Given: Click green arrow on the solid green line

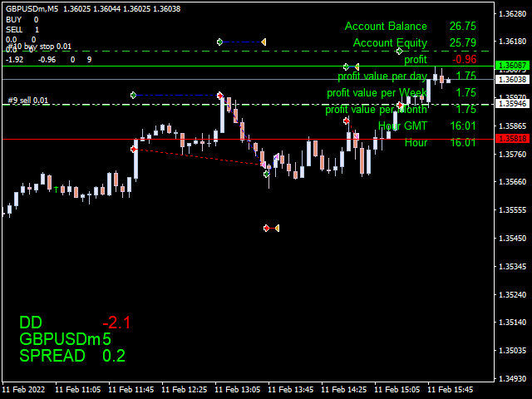Looking at the screenshot, I should click(346, 66).
